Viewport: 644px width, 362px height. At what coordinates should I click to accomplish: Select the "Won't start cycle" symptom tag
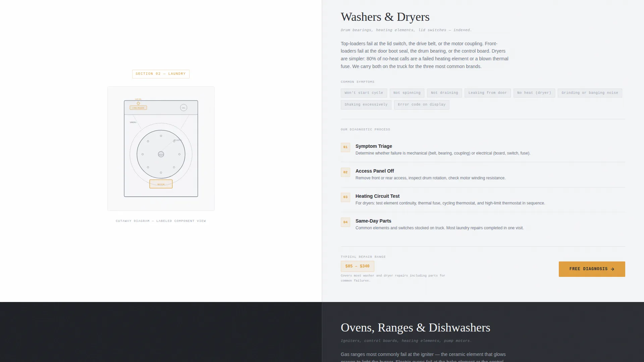coord(364,93)
